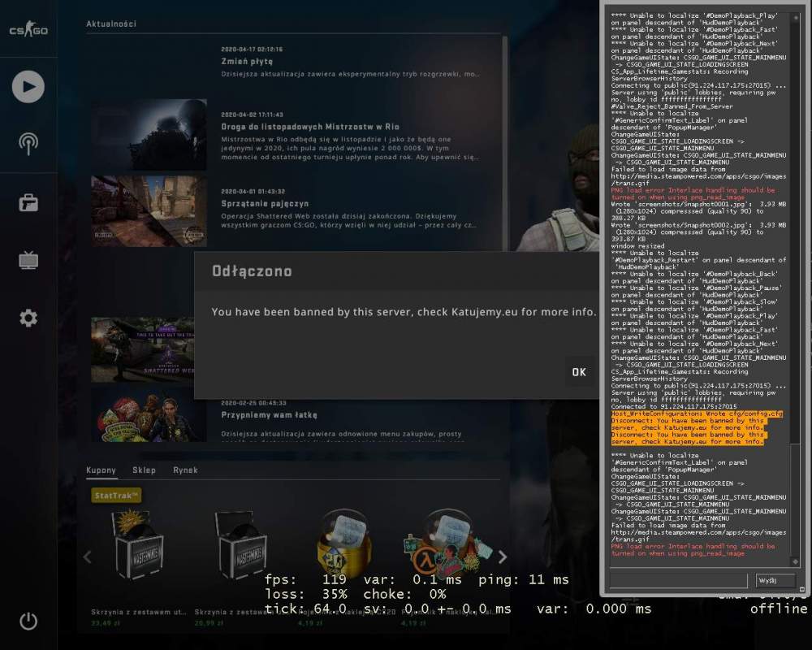812x650 pixels.
Task: Switch to the Sklep tab
Action: pos(144,470)
